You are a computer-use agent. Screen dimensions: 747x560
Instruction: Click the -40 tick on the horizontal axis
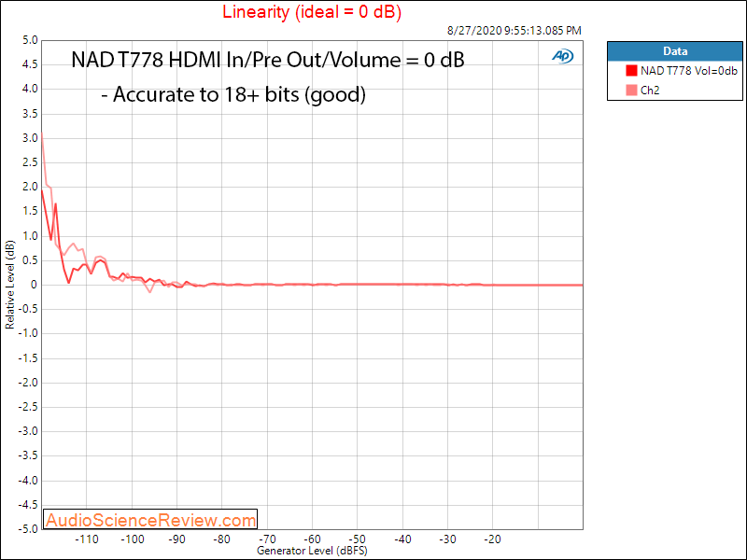click(402, 539)
